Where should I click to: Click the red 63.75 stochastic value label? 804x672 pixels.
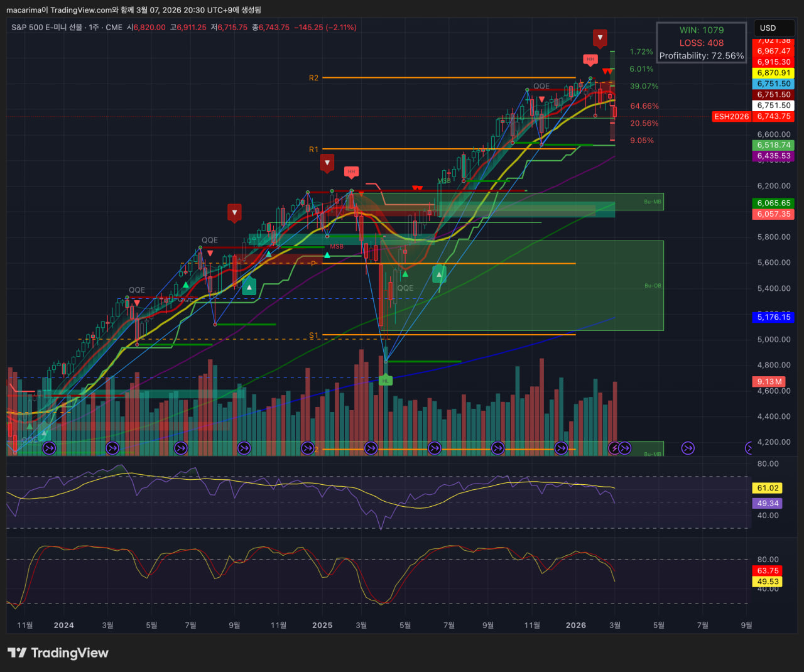click(768, 571)
